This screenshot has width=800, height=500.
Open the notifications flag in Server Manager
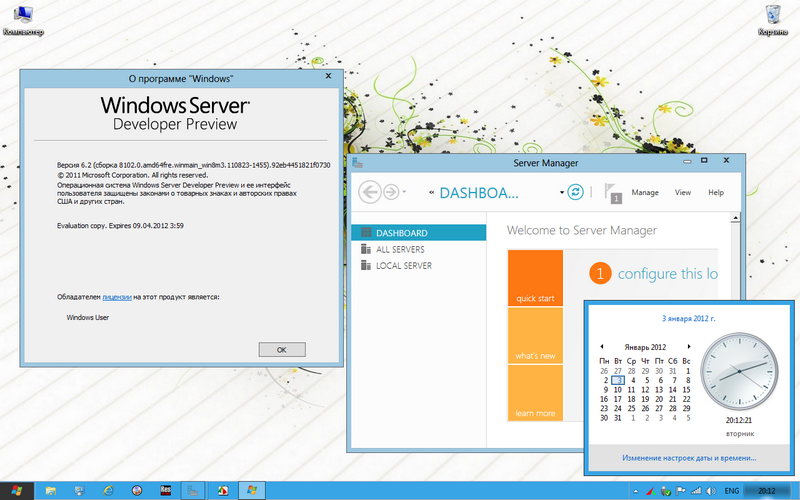(613, 193)
